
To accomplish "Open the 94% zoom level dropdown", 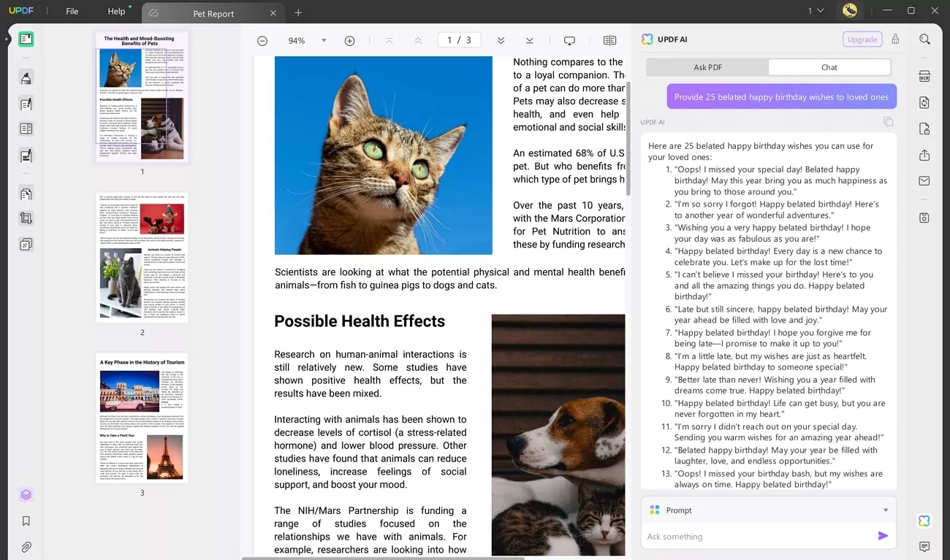I will (x=324, y=41).
